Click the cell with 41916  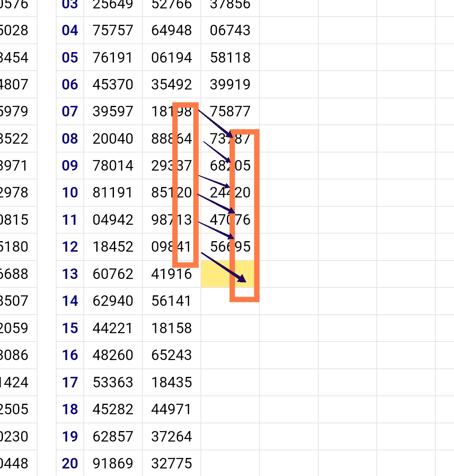pos(172,274)
